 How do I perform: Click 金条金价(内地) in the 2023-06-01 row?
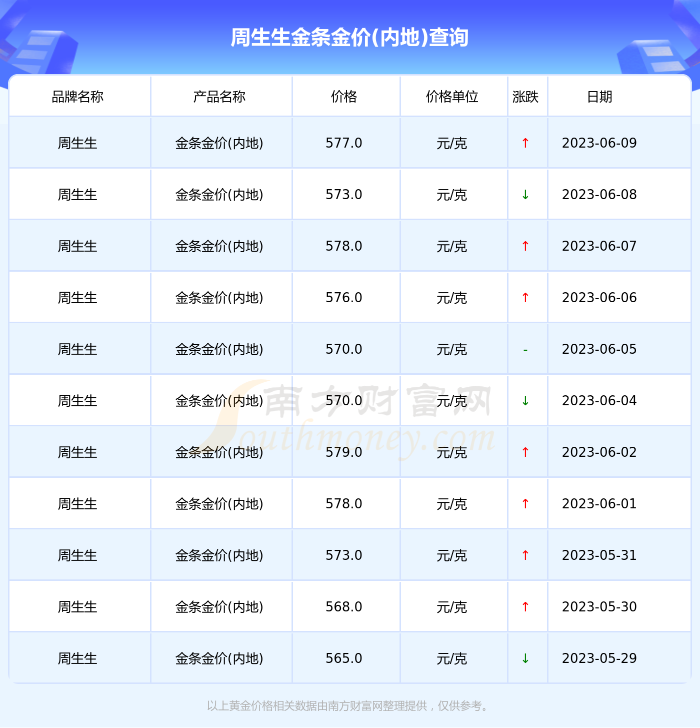pos(219,504)
